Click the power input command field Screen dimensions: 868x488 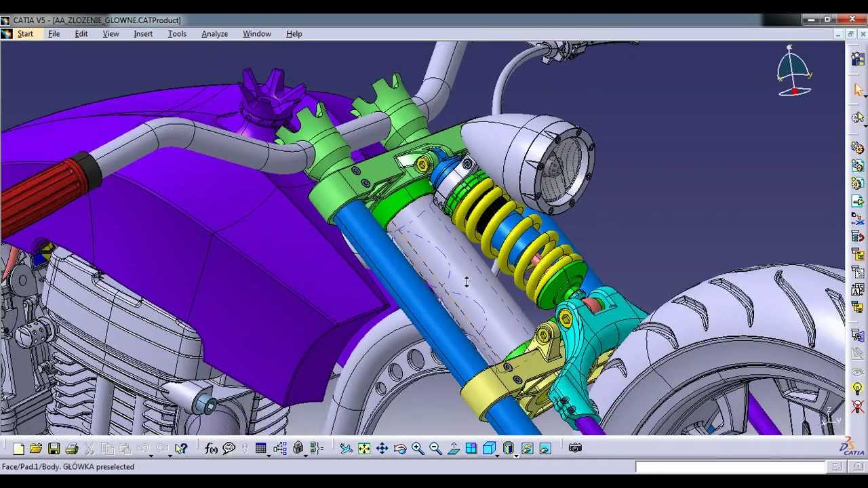(730, 466)
